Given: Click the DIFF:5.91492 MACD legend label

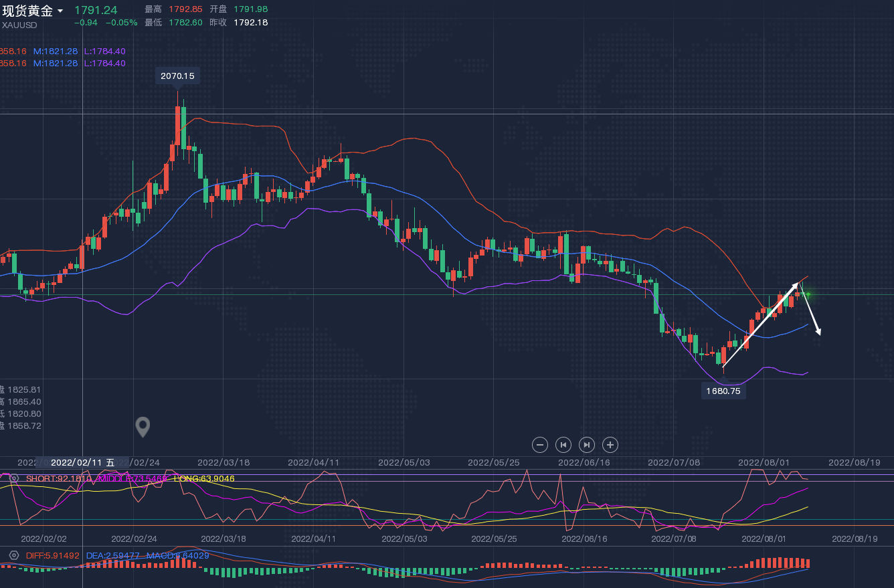Looking at the screenshot, I should pos(52,556).
